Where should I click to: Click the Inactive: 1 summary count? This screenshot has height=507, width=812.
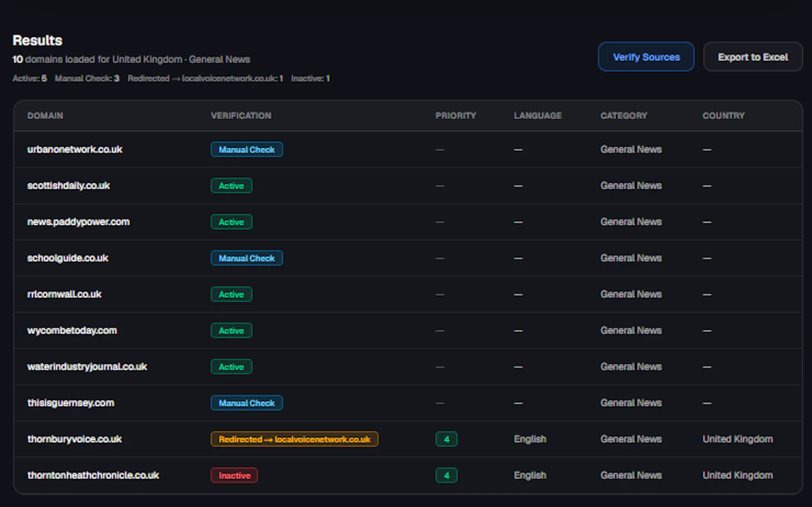pos(311,78)
